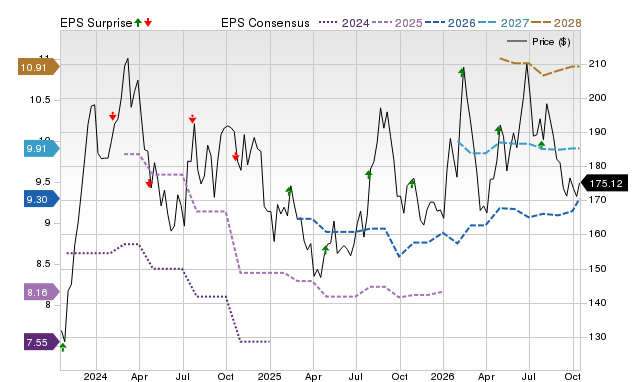Pick the red surprise arrow just after Oct 2024
This screenshot has width=640, height=382.
click(236, 156)
